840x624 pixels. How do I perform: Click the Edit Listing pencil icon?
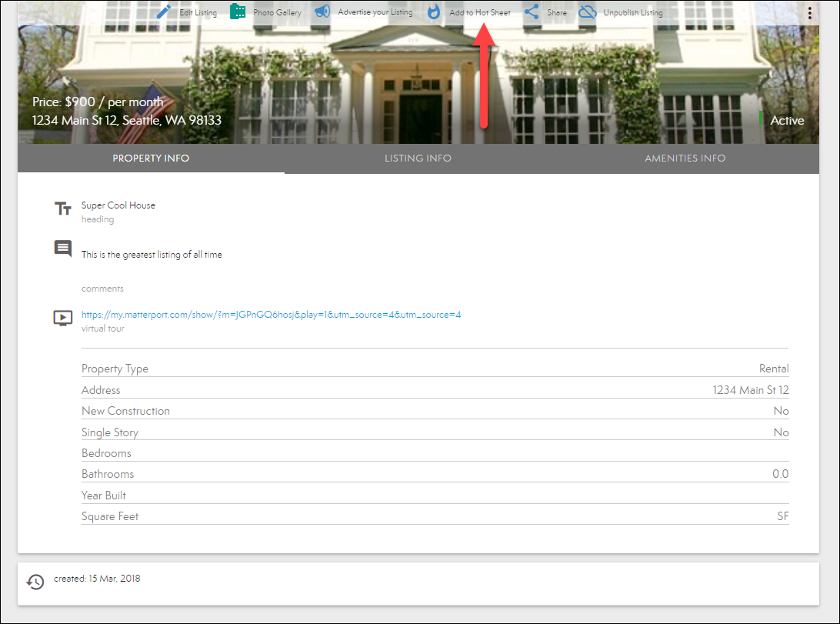(x=163, y=12)
